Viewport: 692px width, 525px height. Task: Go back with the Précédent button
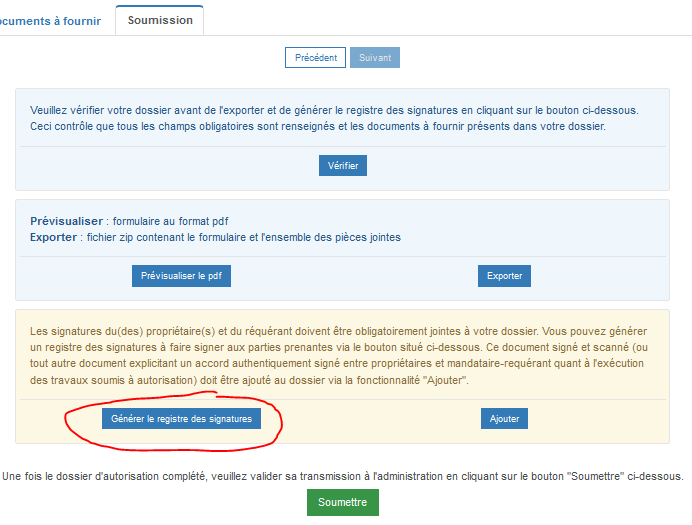pyautogui.click(x=316, y=57)
